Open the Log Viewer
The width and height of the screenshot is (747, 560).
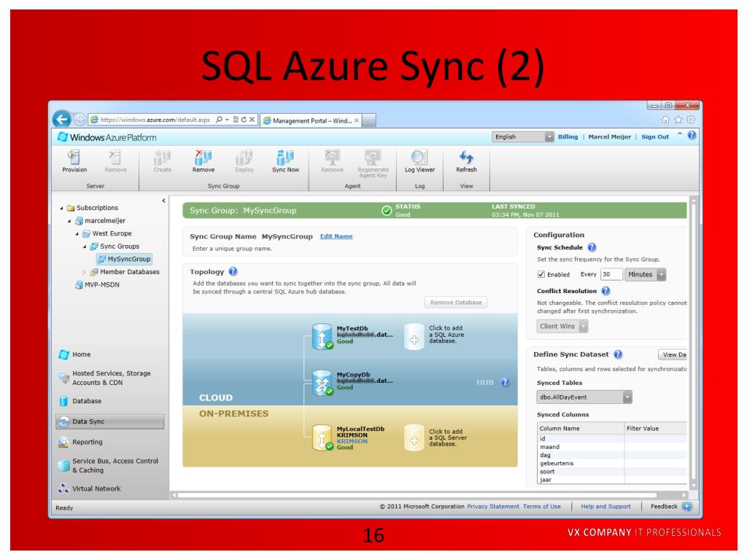pos(419,157)
